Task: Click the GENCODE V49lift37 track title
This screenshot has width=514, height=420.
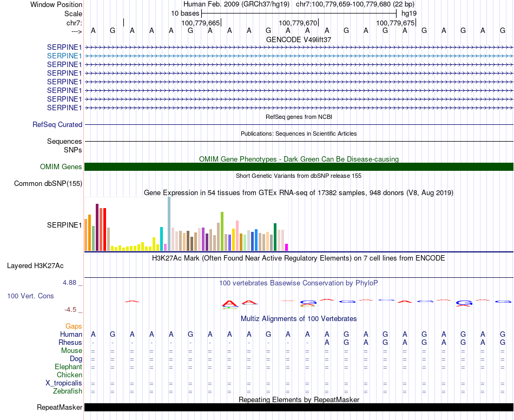Action: [299, 39]
